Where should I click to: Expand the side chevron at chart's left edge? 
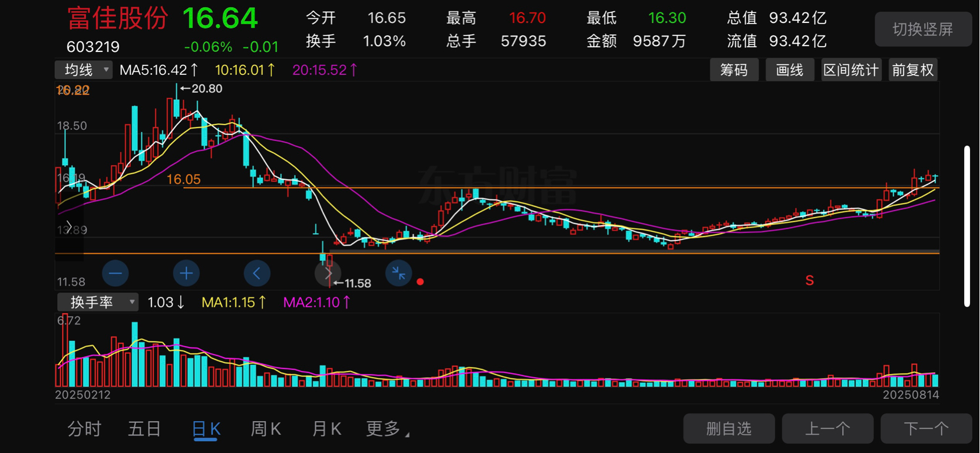tap(69, 227)
